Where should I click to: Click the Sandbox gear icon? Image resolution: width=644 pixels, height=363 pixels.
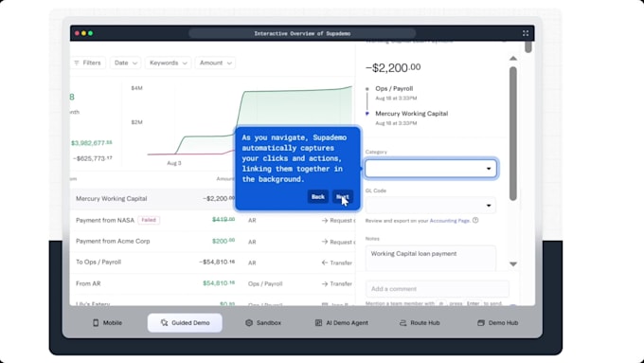249,322
